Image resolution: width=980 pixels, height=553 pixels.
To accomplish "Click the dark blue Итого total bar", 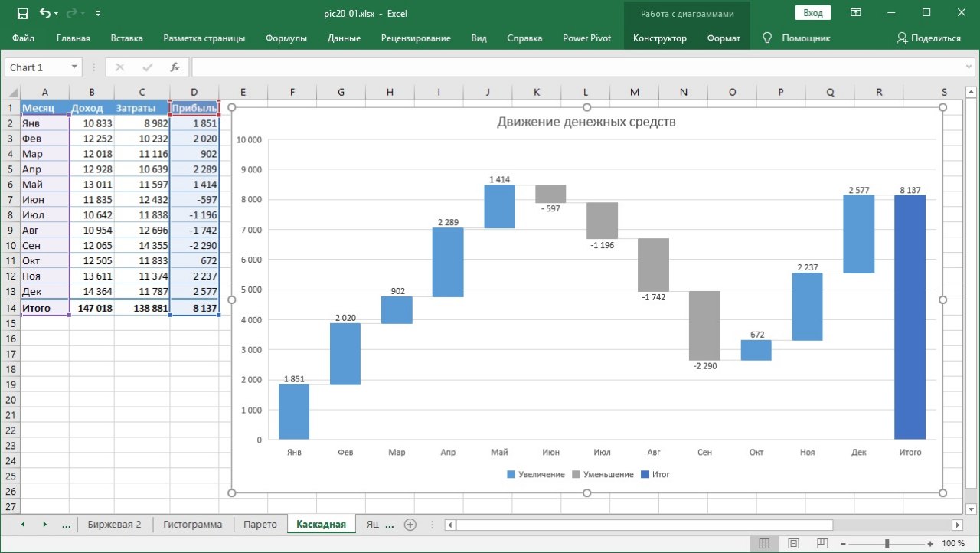I will [x=910, y=317].
